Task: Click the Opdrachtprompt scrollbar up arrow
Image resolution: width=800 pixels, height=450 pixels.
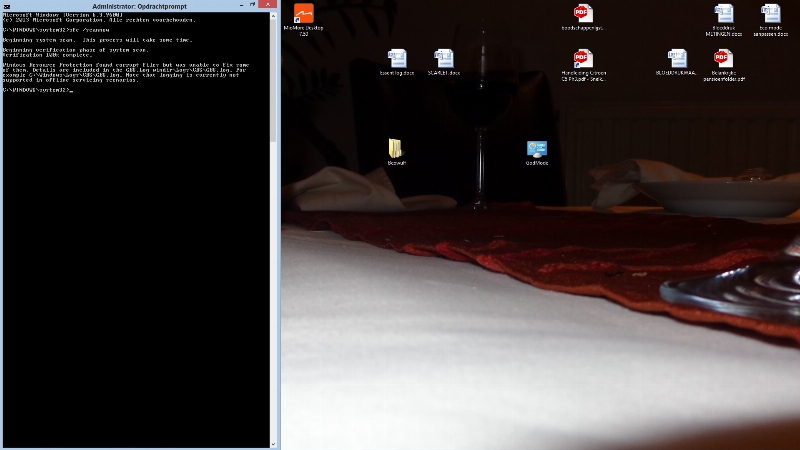Action: coord(273,16)
